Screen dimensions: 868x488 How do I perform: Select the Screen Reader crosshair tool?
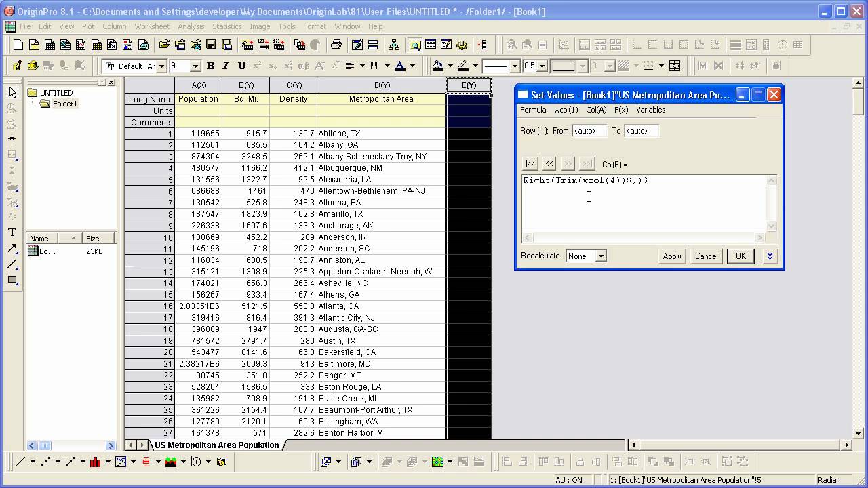click(x=12, y=138)
